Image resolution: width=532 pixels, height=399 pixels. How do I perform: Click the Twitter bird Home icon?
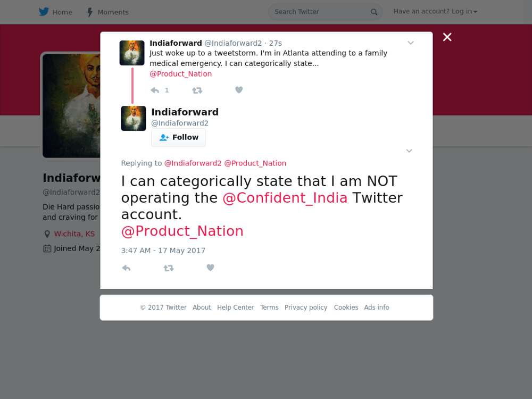(44, 12)
